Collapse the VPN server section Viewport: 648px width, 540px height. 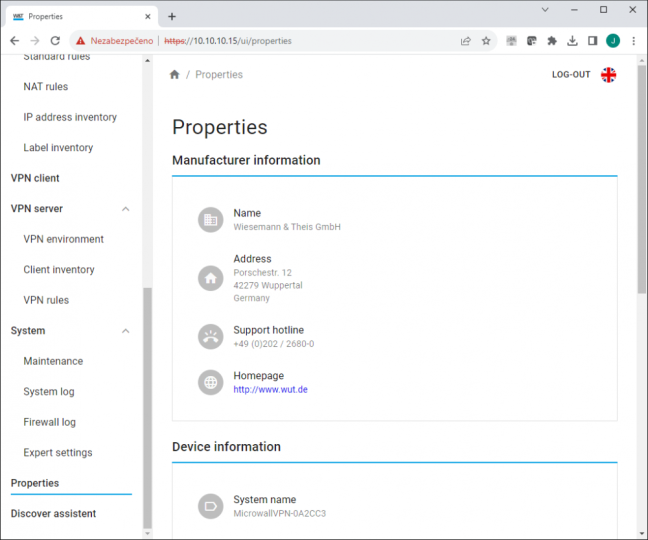pyautogui.click(x=126, y=209)
